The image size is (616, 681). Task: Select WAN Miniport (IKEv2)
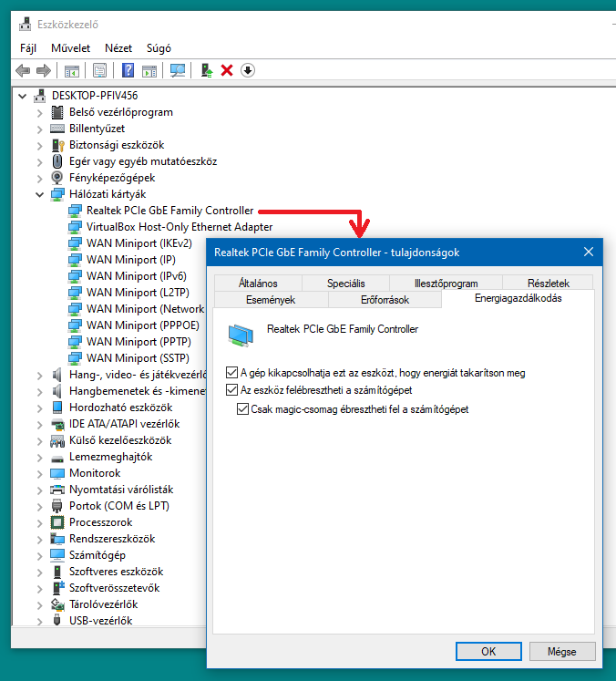(139, 243)
